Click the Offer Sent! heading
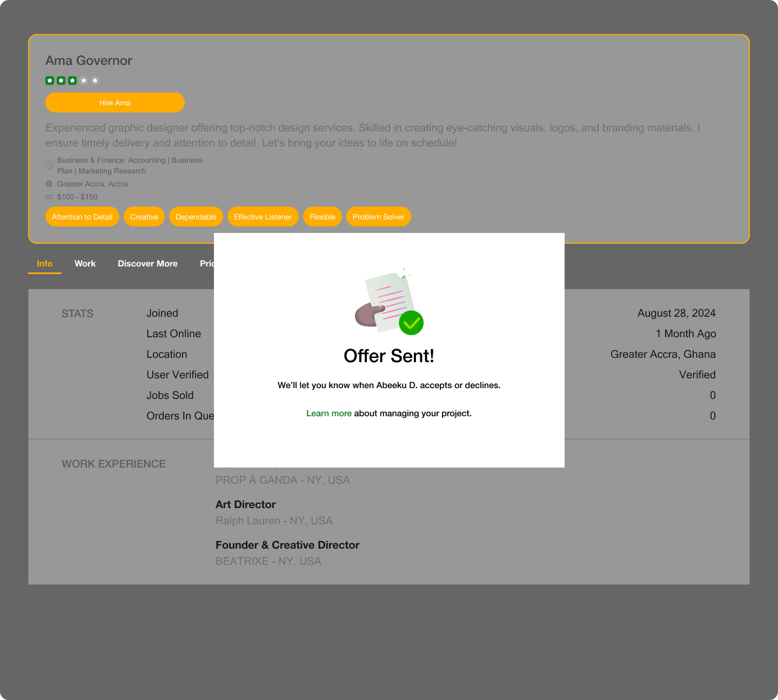Image resolution: width=778 pixels, height=700 pixels. pos(389,356)
